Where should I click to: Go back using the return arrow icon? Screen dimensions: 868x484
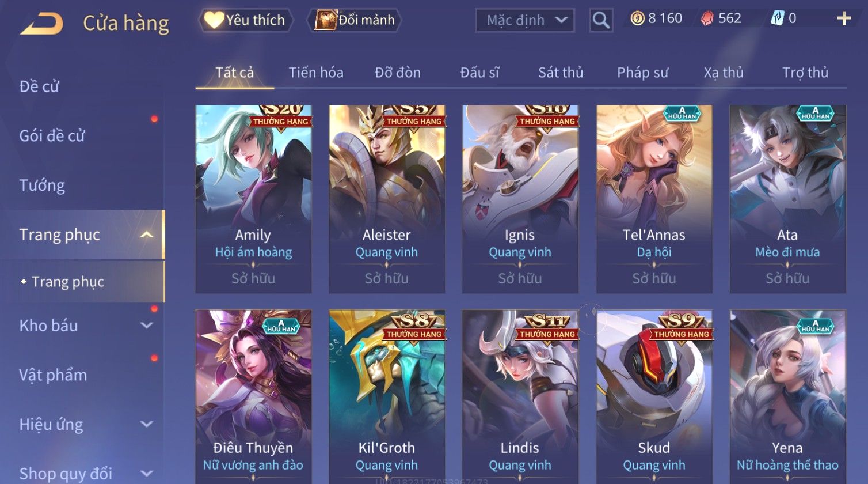pyautogui.click(x=41, y=24)
